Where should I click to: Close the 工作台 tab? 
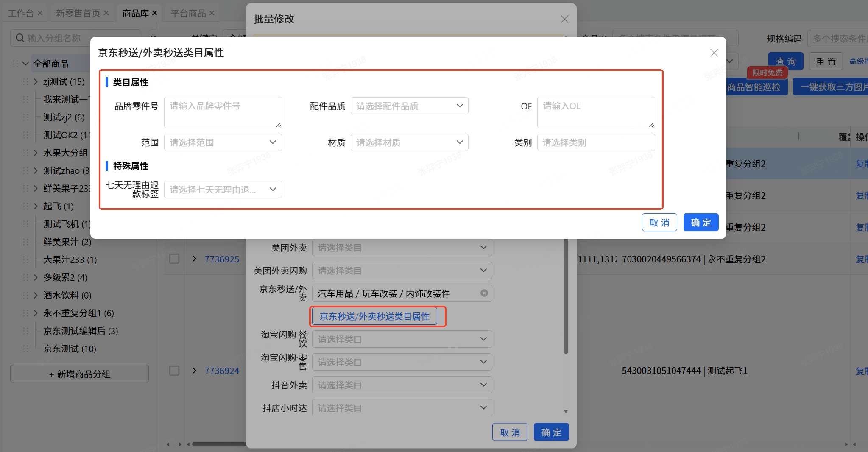click(x=40, y=13)
